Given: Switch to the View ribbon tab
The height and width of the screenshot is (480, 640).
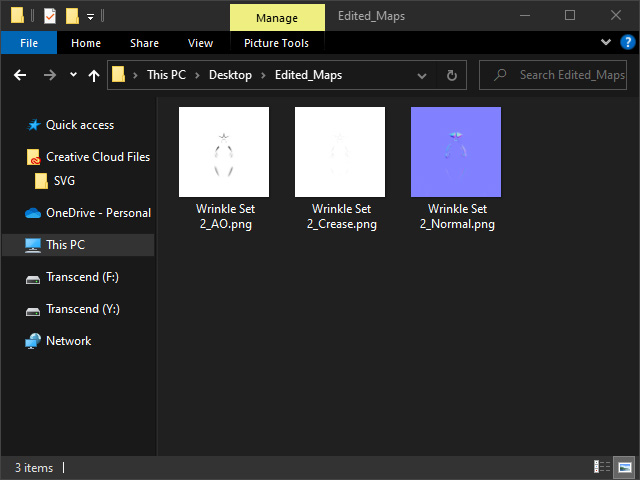Looking at the screenshot, I should (x=200, y=43).
